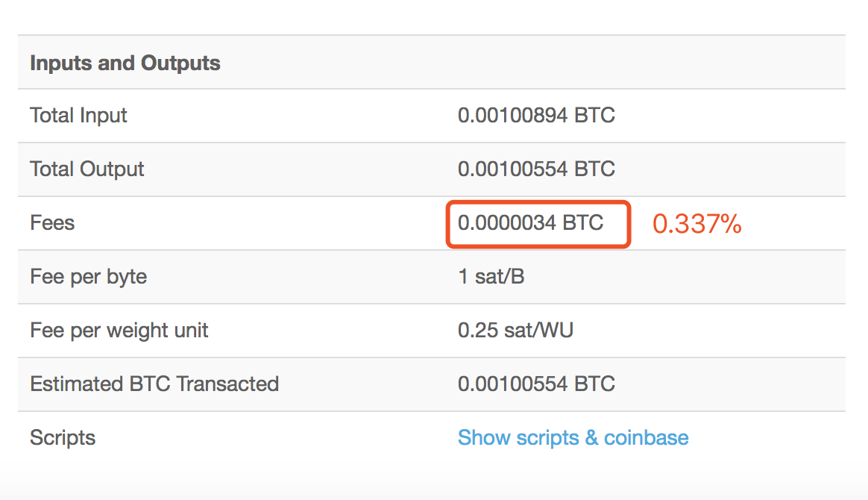Click the Fees row label
Screen dimensions: 868x500
(x=52, y=222)
